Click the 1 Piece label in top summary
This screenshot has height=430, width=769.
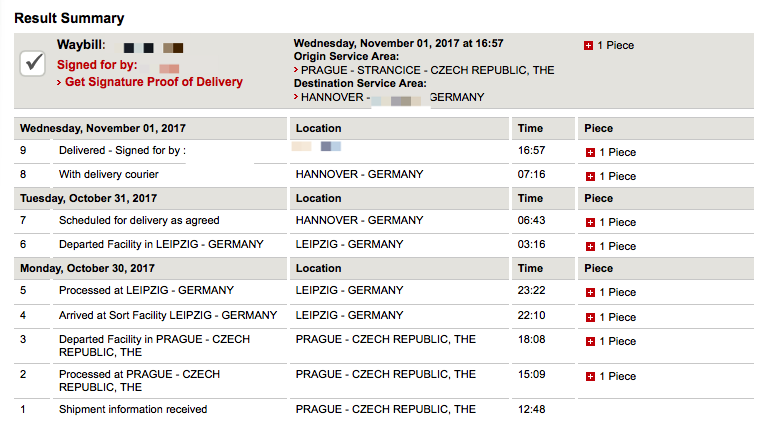(615, 46)
